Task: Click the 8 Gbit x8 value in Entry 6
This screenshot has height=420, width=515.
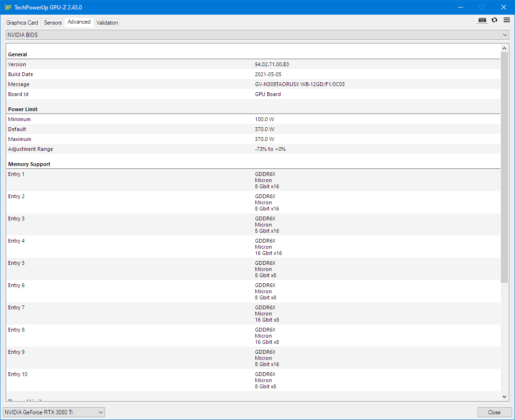Action: (266, 298)
